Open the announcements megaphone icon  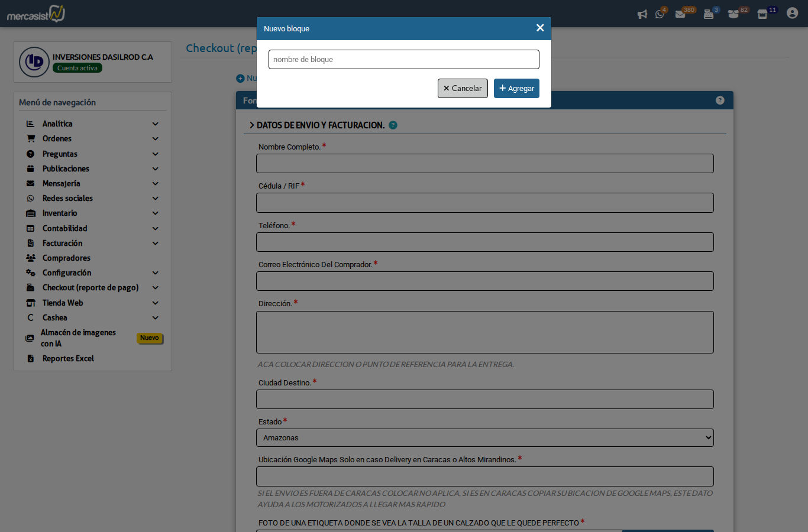click(642, 14)
